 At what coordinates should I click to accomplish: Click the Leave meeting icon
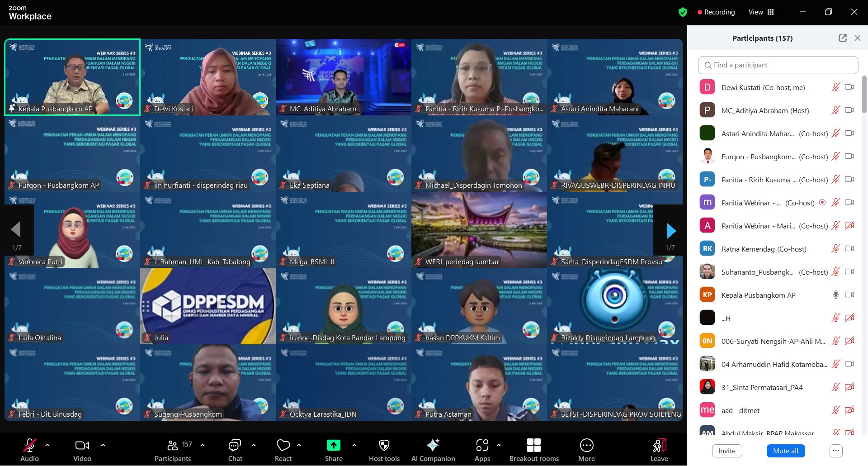659,446
